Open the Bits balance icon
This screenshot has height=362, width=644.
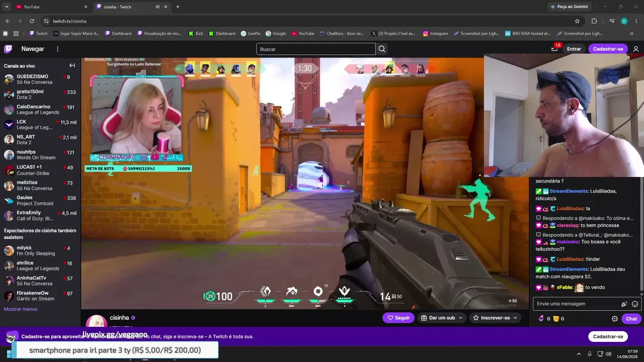(x=541, y=319)
